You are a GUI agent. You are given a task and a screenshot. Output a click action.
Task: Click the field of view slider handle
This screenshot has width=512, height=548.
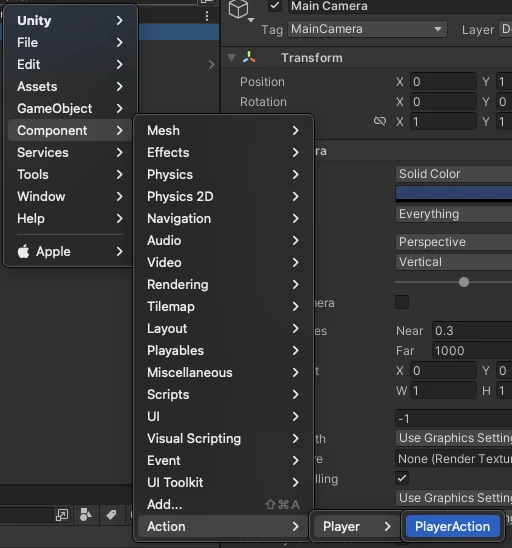[x=464, y=282]
